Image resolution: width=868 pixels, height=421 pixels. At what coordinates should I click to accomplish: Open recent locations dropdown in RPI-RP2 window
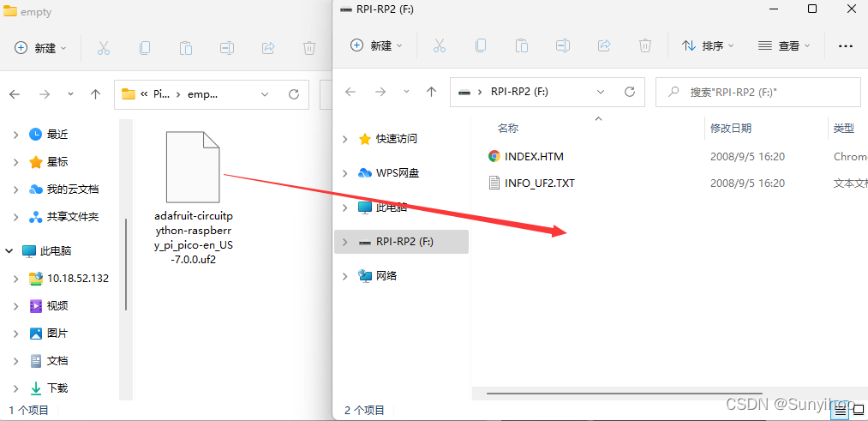406,92
